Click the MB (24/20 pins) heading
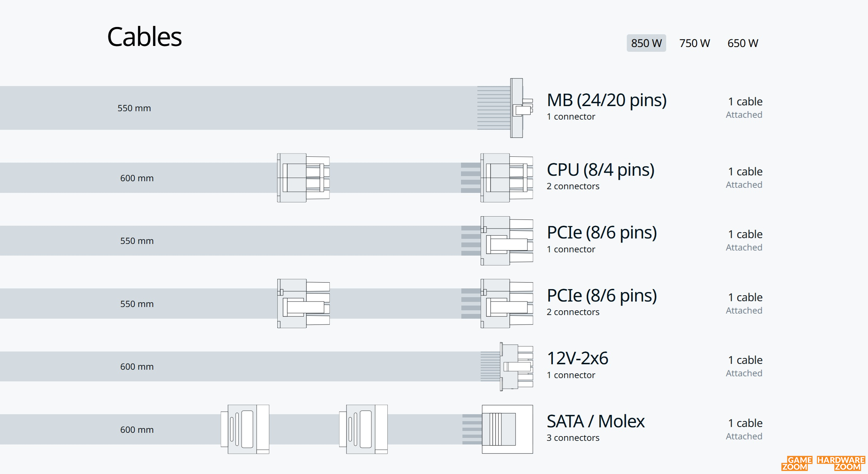868x474 pixels. (x=607, y=100)
